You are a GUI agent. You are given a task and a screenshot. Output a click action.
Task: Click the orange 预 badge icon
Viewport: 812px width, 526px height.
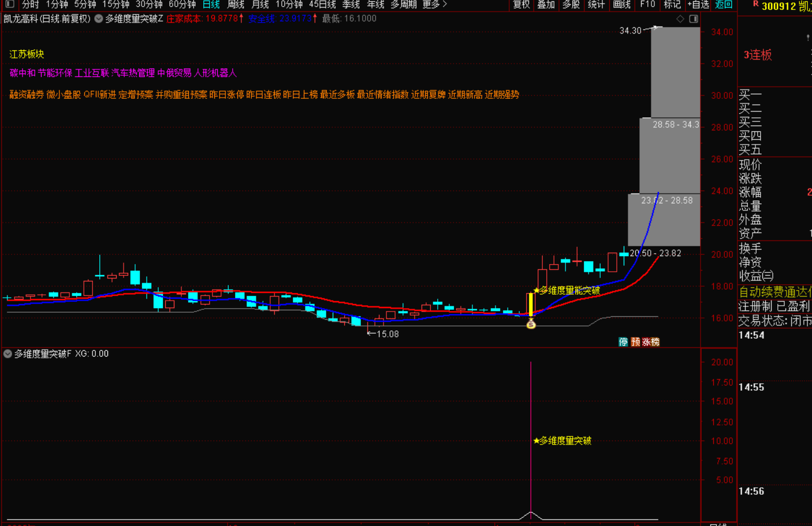[635, 342]
